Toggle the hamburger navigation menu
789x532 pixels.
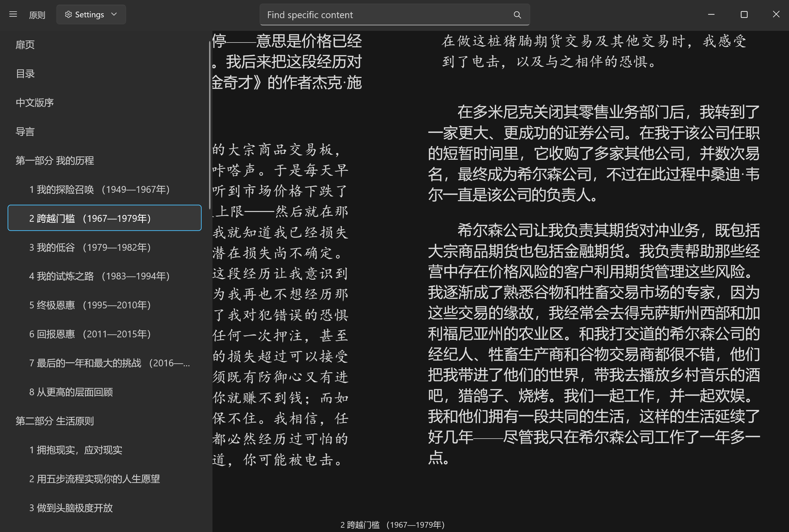pyautogui.click(x=13, y=14)
